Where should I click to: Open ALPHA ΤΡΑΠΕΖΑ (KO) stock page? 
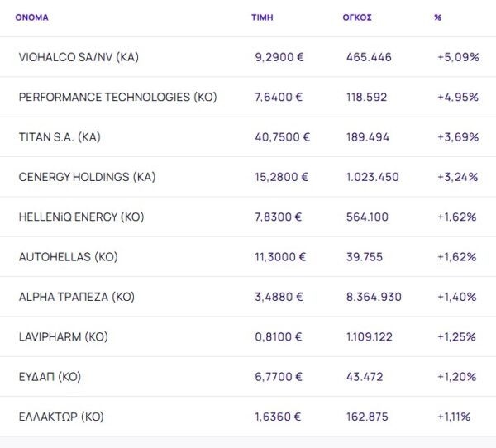(x=76, y=297)
